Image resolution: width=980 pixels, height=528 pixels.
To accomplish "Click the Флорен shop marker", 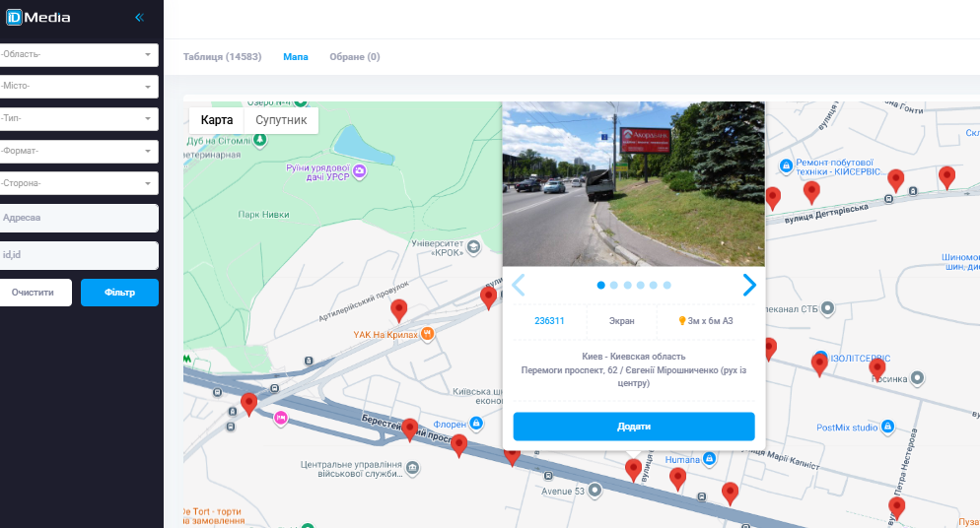I will click(x=476, y=424).
